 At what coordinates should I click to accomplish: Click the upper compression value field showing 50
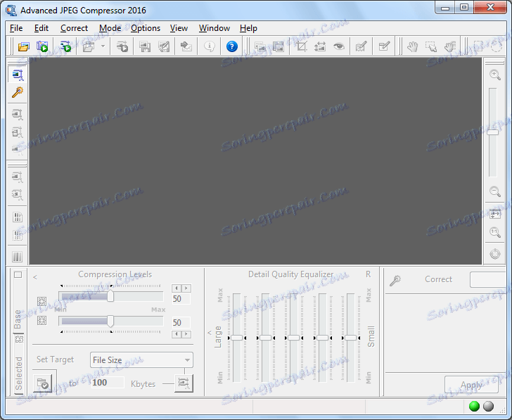181,299
